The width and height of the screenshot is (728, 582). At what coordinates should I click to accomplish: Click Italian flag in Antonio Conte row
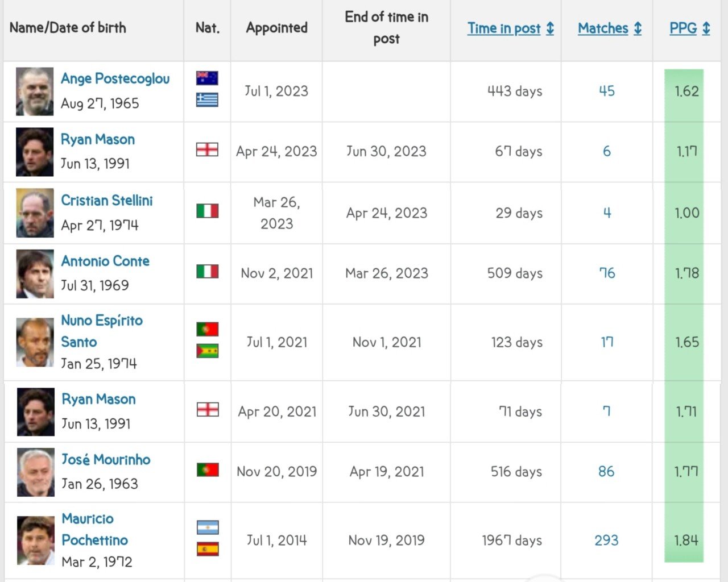point(208,272)
